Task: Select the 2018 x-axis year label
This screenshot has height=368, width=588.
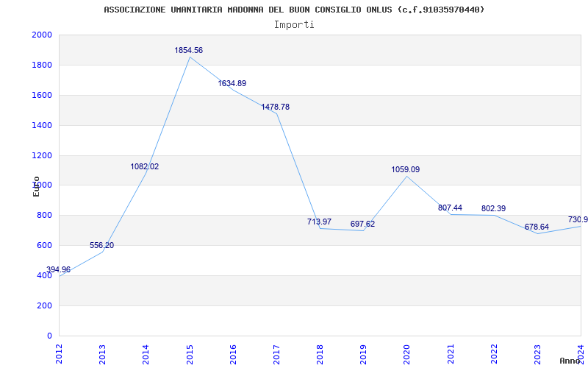Action: (320, 354)
